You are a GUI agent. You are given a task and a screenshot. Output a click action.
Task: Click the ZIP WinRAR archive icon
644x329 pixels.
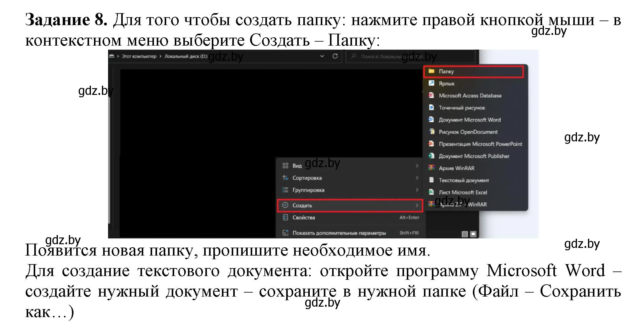coord(432,204)
